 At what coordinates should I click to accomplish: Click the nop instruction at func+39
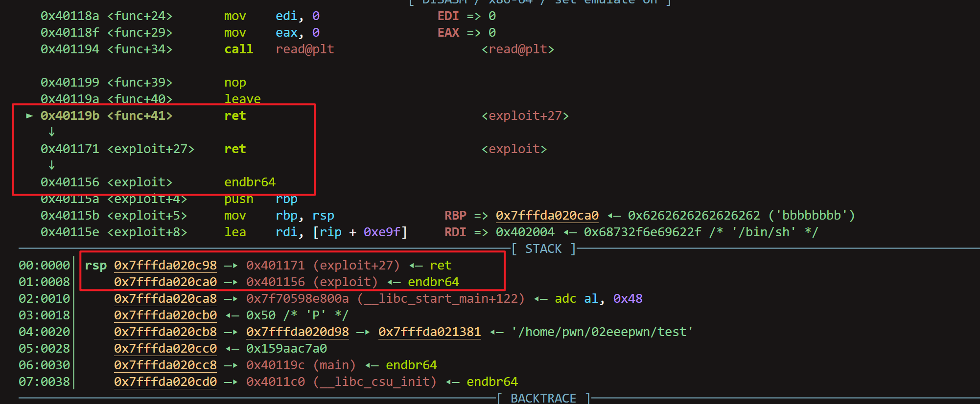(235, 83)
